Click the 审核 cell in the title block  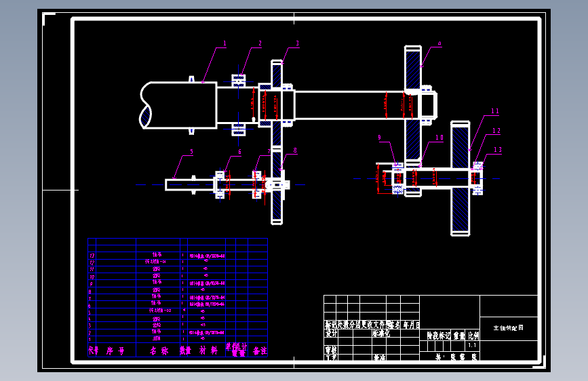tap(331, 350)
